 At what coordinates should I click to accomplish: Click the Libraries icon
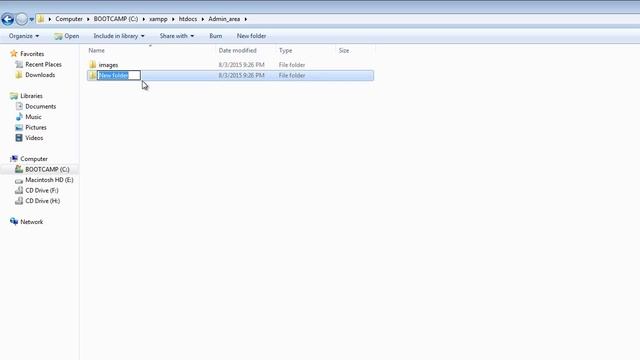(14, 96)
